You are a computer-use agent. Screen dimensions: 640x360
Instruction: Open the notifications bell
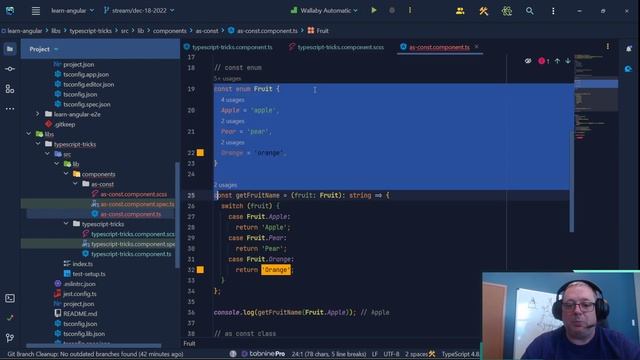(x=629, y=49)
